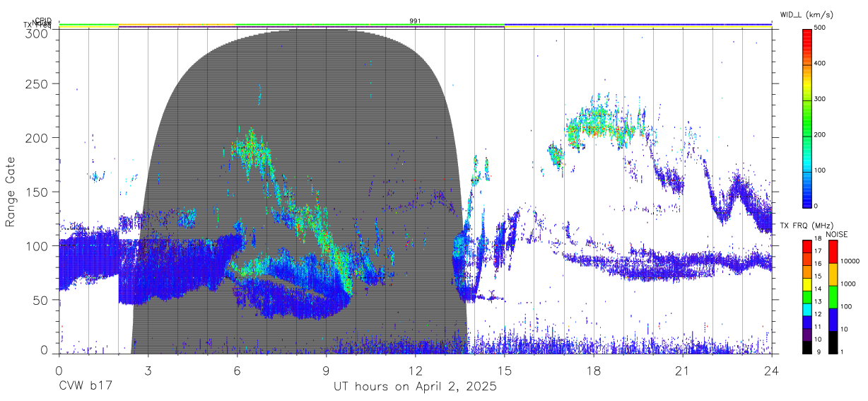This screenshot has height=401, width=868.
Task: Click the 50 tick on Range Gate axis
Action: coord(41,300)
